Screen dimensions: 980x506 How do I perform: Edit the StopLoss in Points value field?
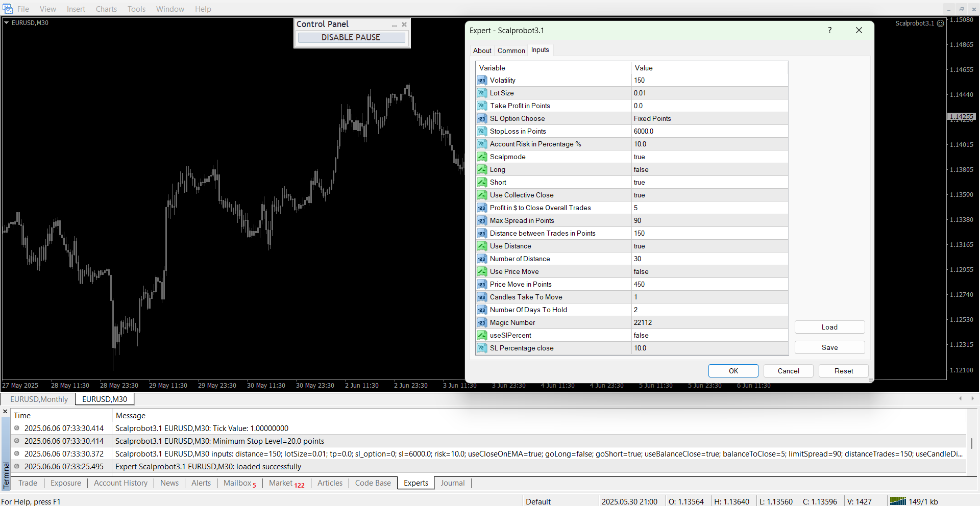click(x=709, y=132)
